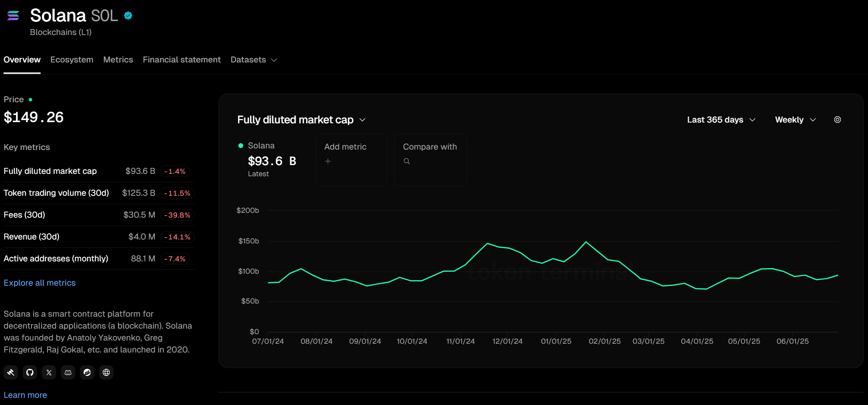Toggle the Solana series legend dot

coord(241,146)
